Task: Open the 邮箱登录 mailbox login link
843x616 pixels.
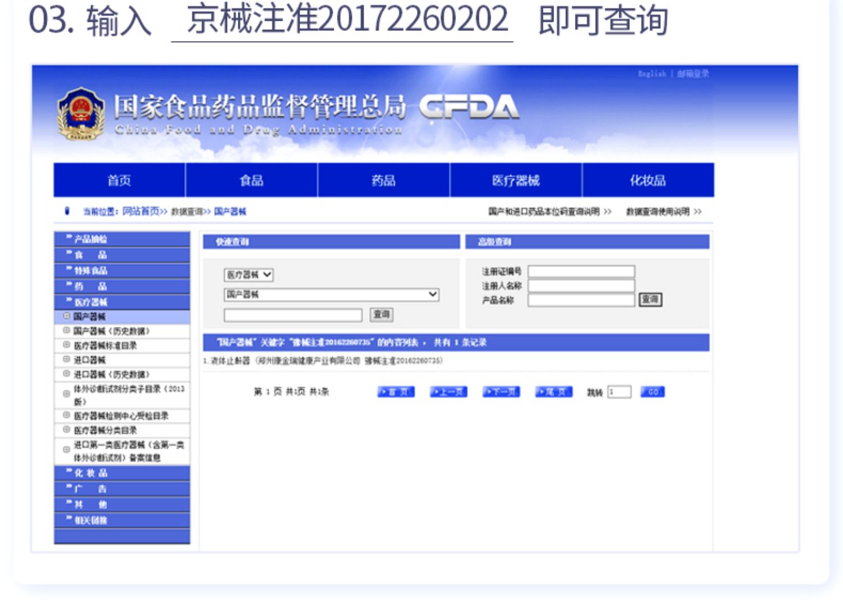Action: 693,74
